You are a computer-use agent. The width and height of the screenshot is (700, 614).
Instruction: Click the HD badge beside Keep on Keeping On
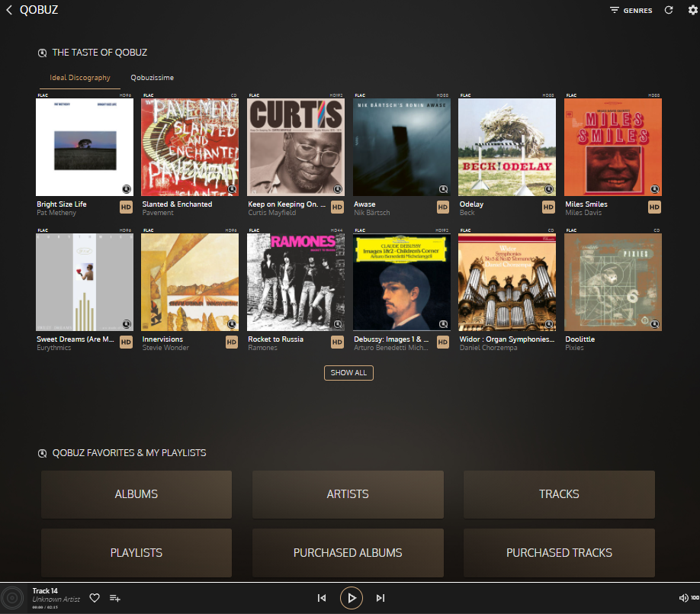point(338,207)
